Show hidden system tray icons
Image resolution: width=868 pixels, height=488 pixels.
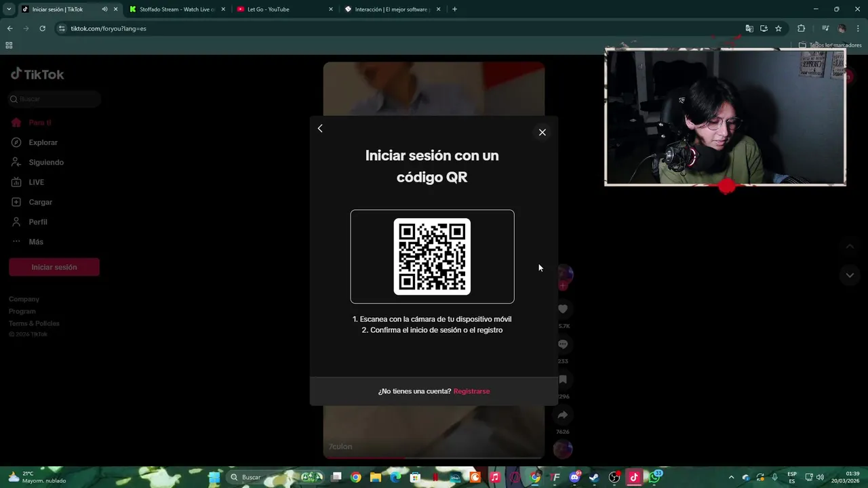click(731, 477)
